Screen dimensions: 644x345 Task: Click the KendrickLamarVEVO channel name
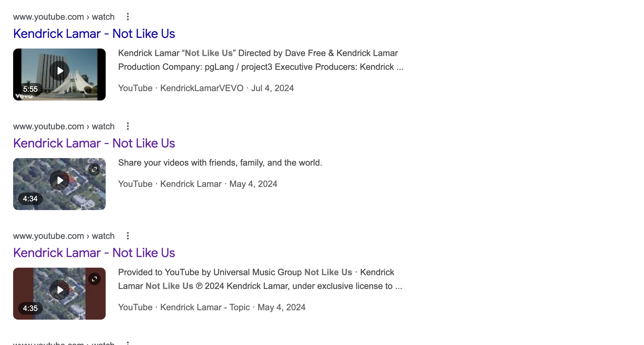tap(202, 88)
